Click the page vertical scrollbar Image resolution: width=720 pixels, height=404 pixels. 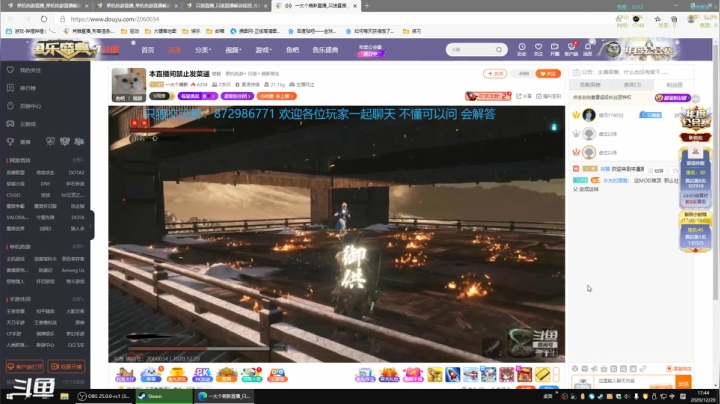(x=715, y=170)
